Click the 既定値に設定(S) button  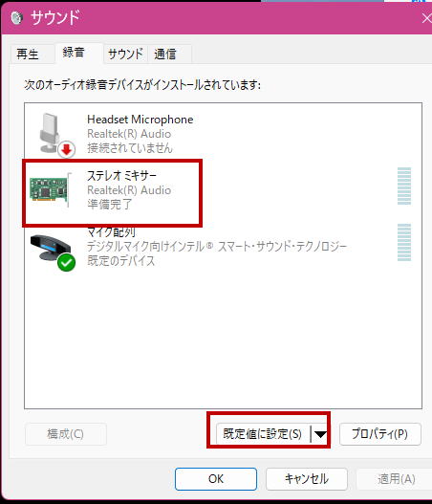tap(263, 434)
